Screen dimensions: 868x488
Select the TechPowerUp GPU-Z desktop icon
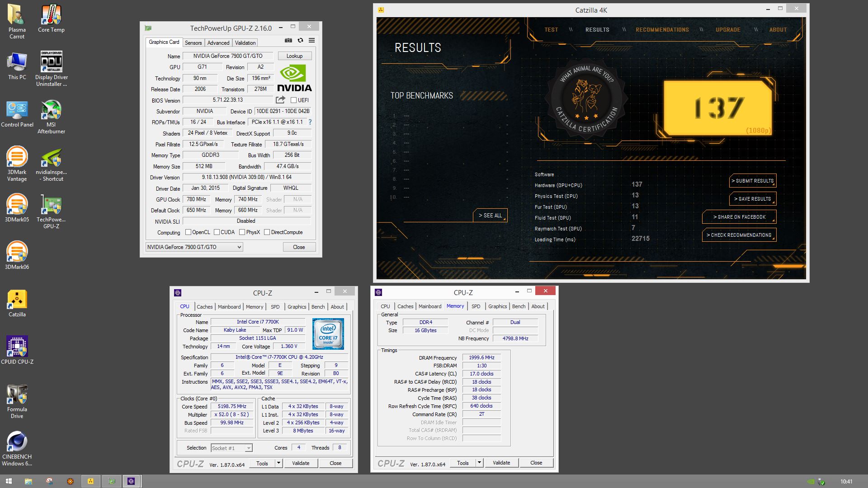tap(51, 211)
